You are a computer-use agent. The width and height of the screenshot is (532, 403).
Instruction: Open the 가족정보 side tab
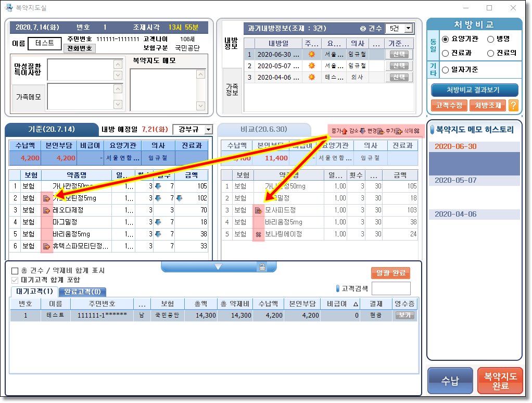tap(232, 90)
